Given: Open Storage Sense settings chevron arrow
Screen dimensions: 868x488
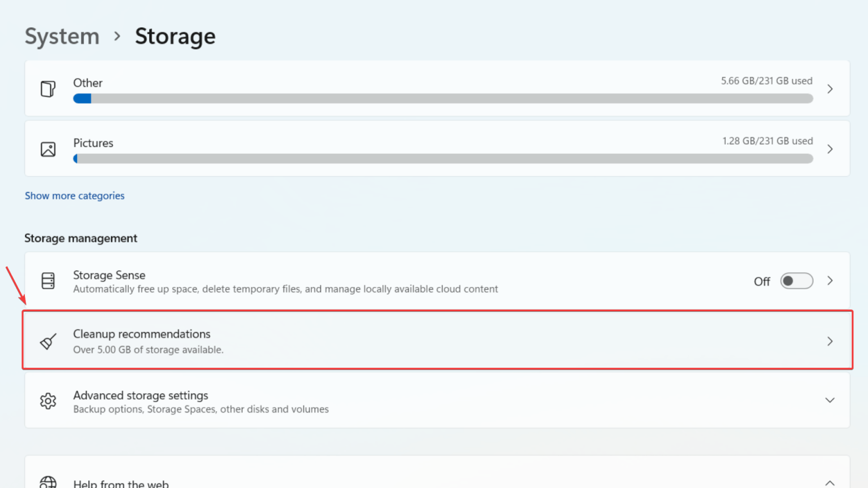Looking at the screenshot, I should coord(830,281).
